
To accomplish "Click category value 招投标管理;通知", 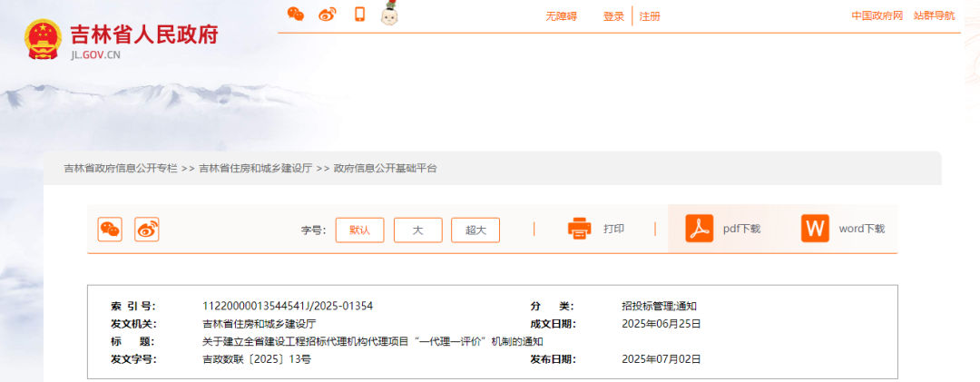I will pos(660,306).
